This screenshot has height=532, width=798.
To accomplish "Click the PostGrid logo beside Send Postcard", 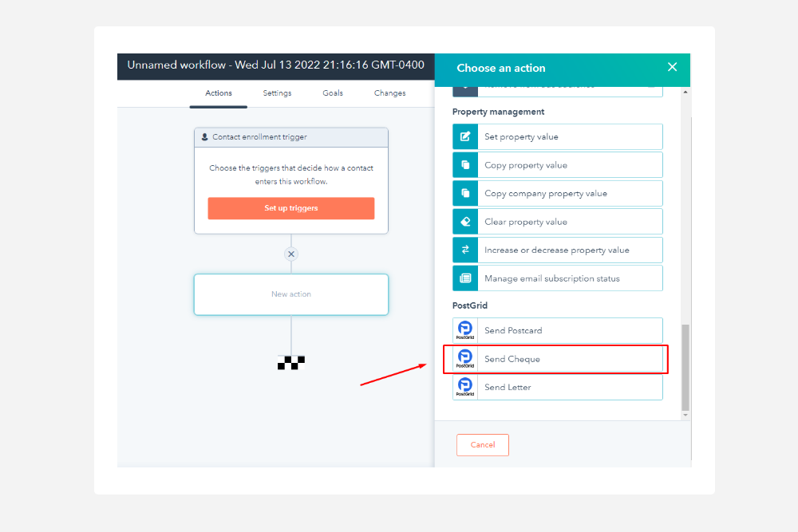I will point(465,330).
